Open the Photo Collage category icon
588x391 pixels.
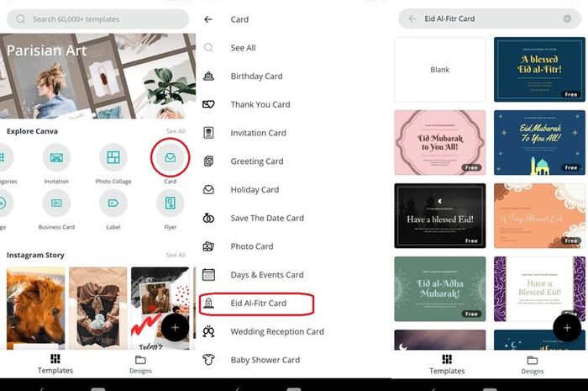pos(113,157)
